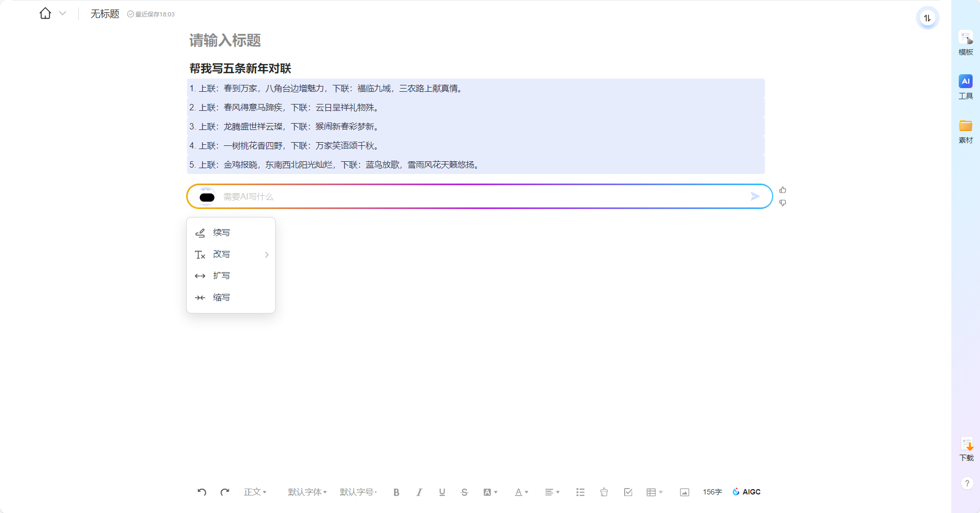
Task: Click the format painter icon
Action: [x=603, y=492]
